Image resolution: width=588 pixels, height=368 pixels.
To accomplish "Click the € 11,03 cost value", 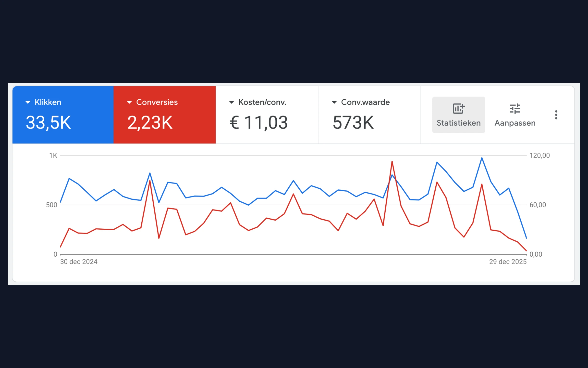I will [259, 123].
